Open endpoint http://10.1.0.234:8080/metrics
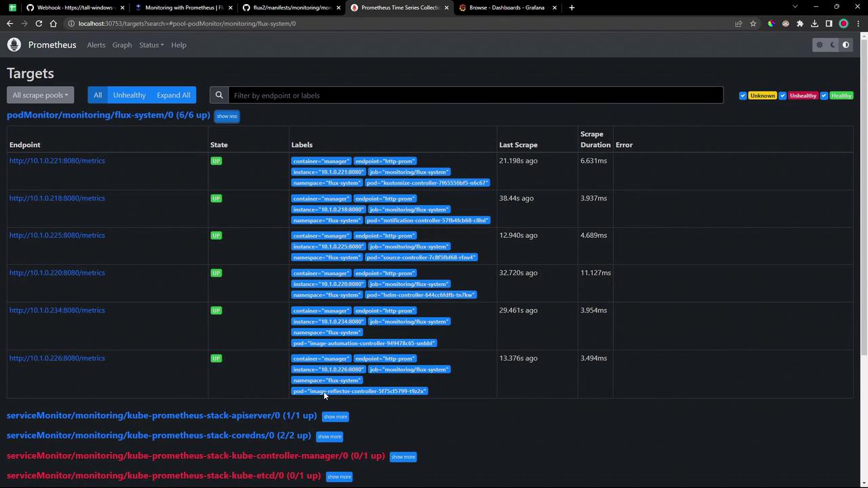Viewport: 868px width, 488px height. [x=57, y=310]
